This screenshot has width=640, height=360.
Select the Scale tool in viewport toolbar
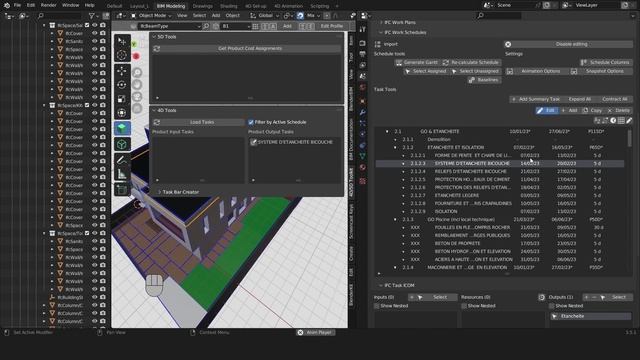pyautogui.click(x=122, y=99)
